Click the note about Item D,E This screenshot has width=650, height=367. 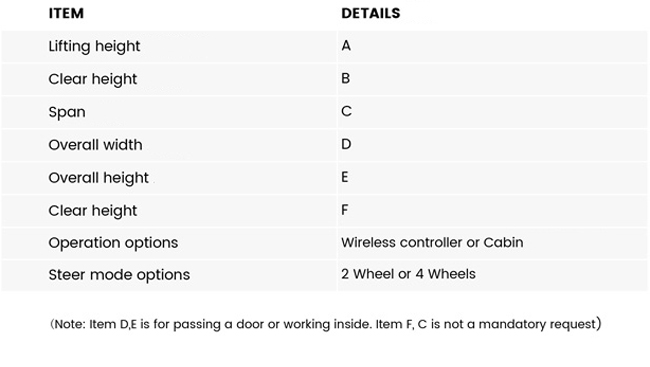(211, 324)
